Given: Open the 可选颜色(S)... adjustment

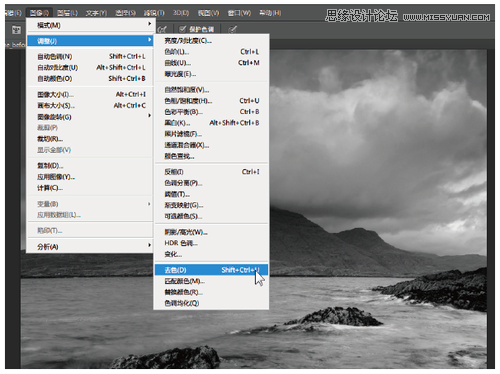Looking at the screenshot, I should (211, 216).
